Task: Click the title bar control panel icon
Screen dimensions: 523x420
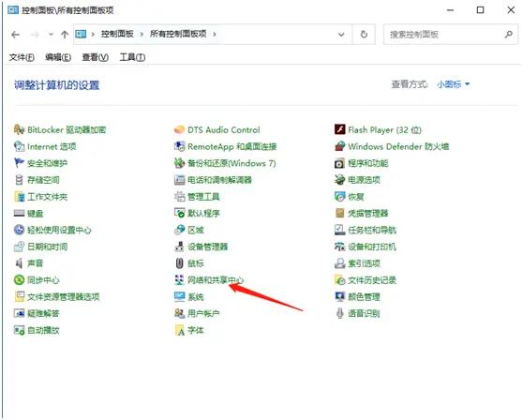Action: (x=13, y=10)
